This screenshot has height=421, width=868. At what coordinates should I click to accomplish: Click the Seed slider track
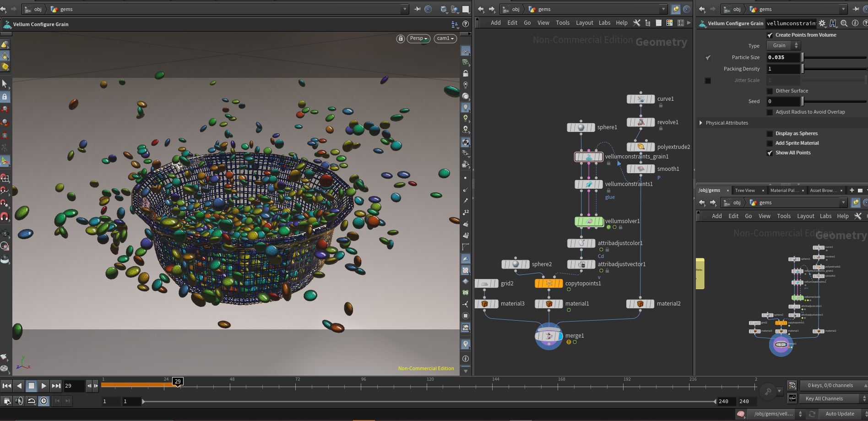click(x=834, y=101)
